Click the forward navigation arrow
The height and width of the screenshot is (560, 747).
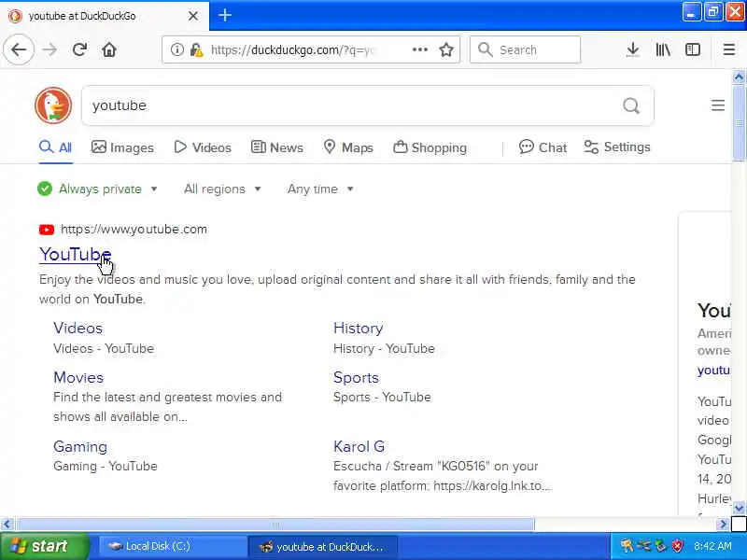click(49, 49)
